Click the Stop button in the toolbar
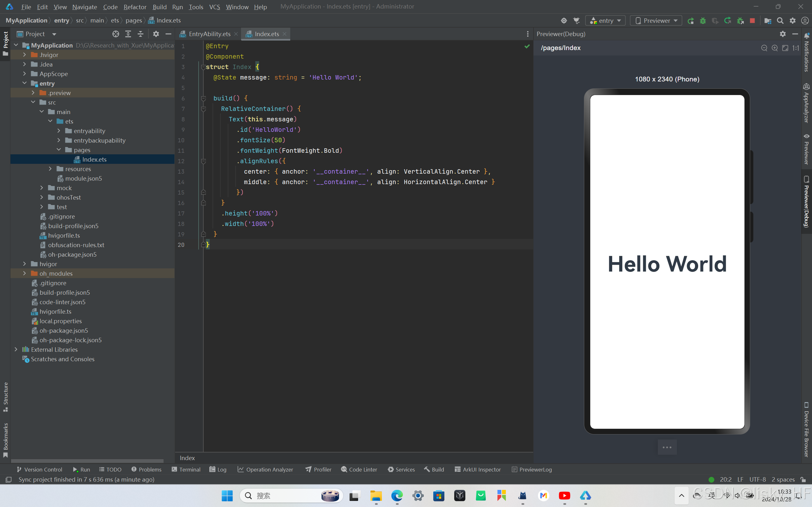Viewport: 812px width, 507px height. point(752,21)
